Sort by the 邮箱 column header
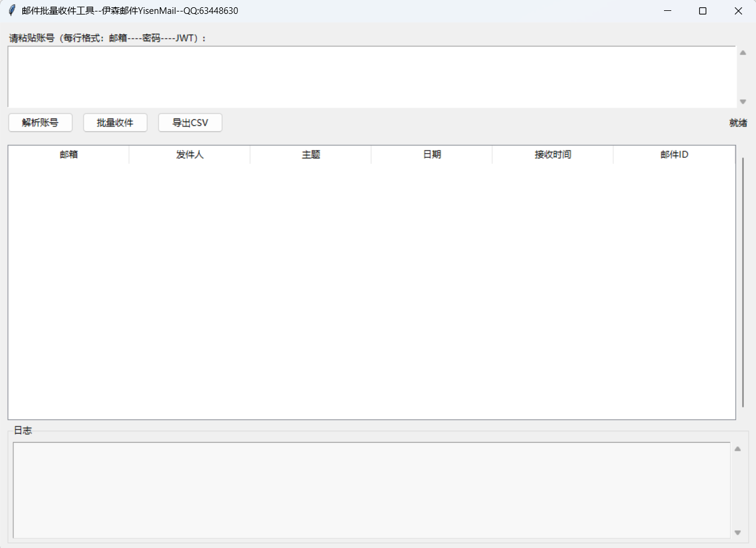The width and height of the screenshot is (756, 548). (68, 155)
